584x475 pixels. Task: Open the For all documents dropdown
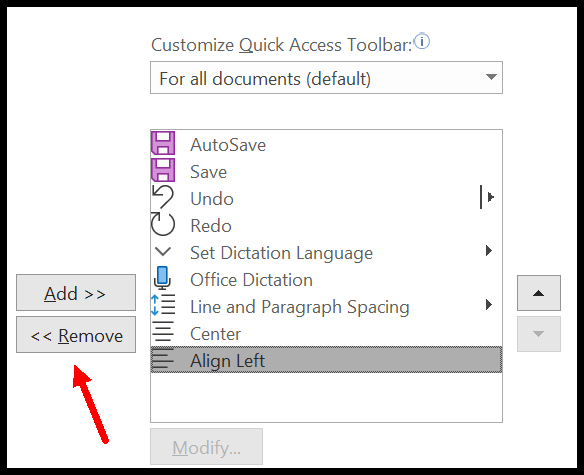(x=326, y=78)
